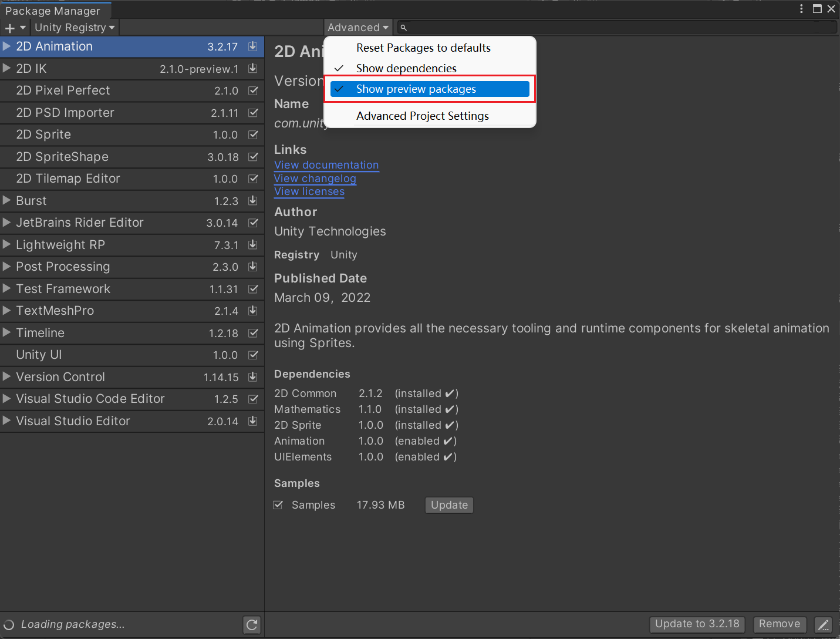Image resolution: width=840 pixels, height=639 pixels.
Task: Expand the Visual Studio Editor triangle
Action: [x=6, y=421]
